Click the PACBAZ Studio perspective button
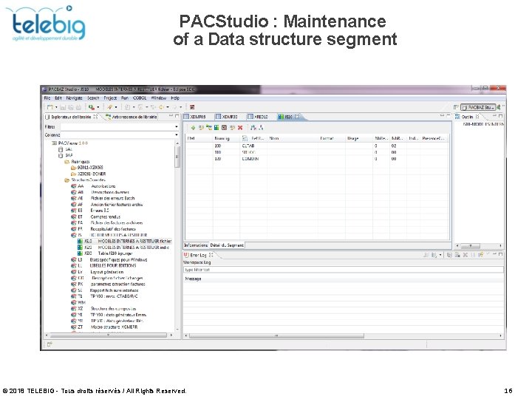Screen dimensions: 532x399 click(x=478, y=107)
